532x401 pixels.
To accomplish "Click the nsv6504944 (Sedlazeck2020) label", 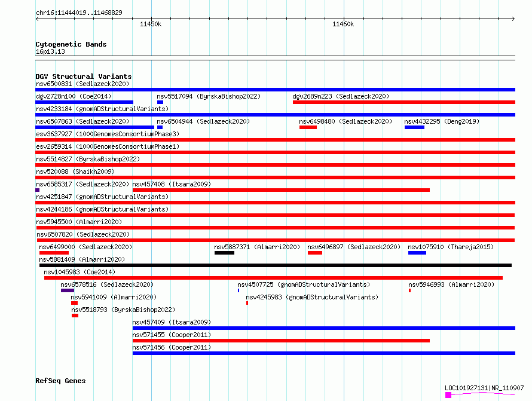I will (x=203, y=121).
